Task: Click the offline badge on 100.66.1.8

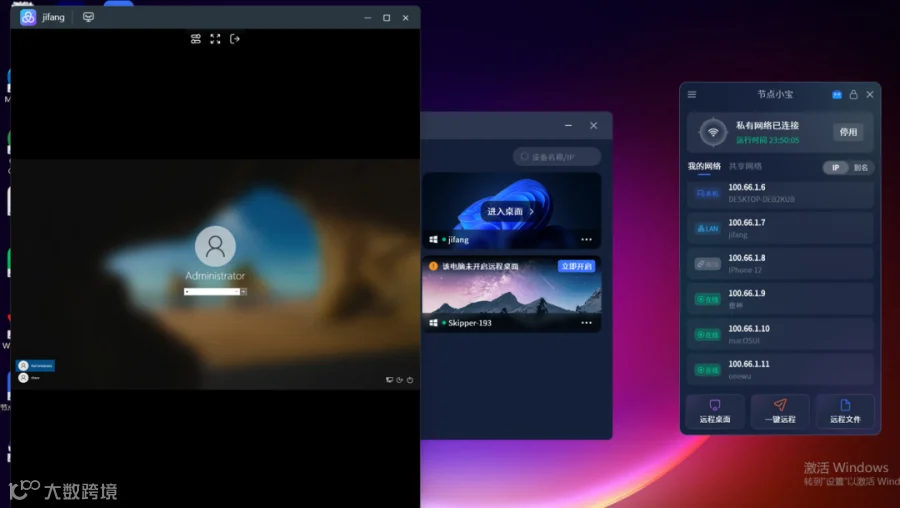Action: click(x=707, y=264)
